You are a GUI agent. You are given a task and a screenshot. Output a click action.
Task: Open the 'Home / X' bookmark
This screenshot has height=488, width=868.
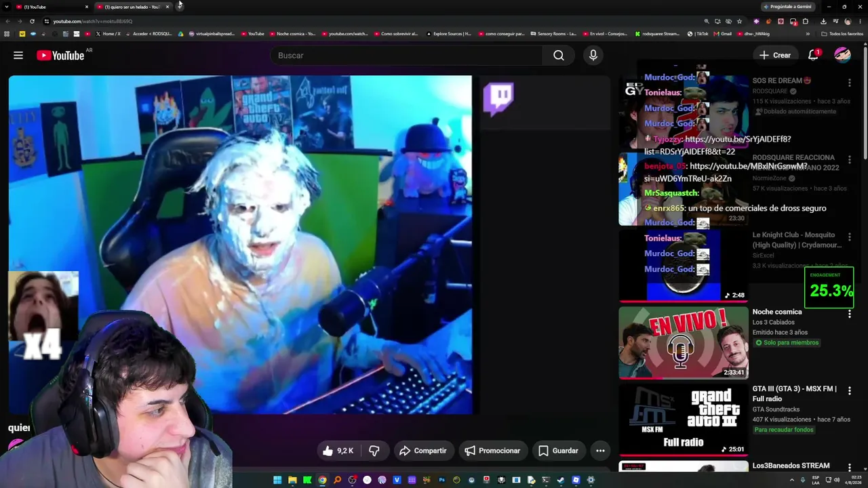click(x=108, y=34)
